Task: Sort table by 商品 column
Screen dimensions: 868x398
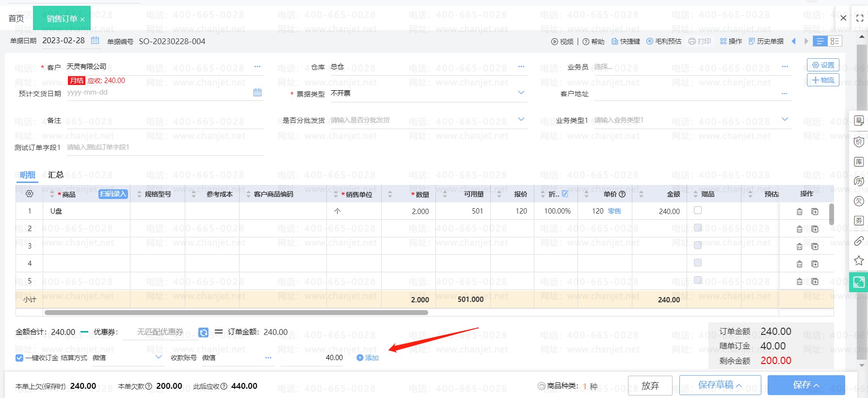Action: tap(52, 194)
